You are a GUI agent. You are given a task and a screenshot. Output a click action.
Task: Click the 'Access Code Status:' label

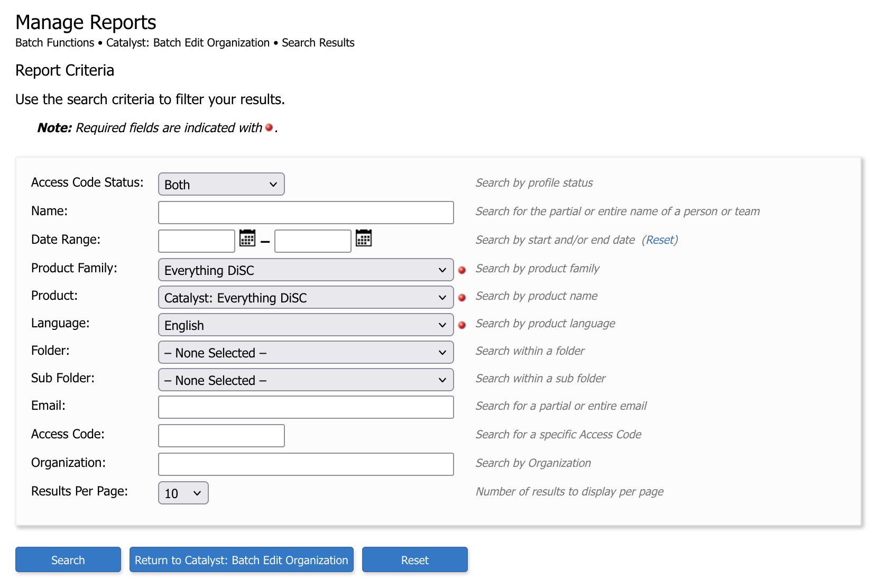click(x=87, y=182)
